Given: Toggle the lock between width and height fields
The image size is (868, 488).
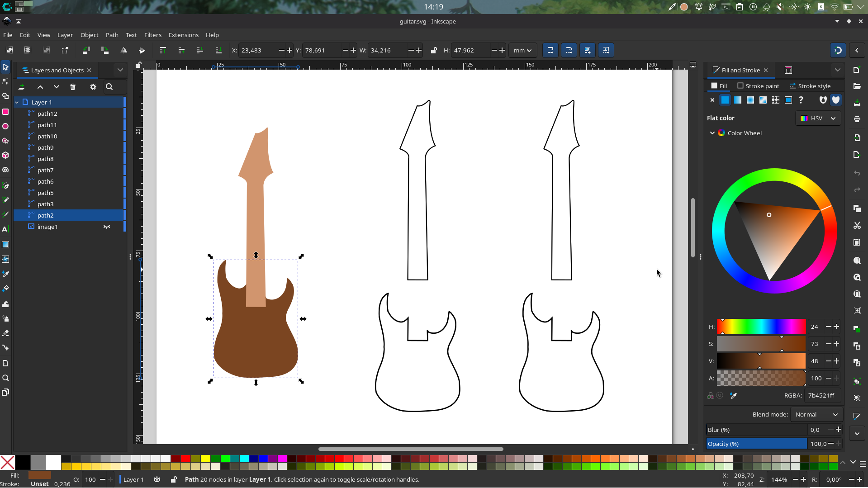Looking at the screenshot, I should coord(434,50).
